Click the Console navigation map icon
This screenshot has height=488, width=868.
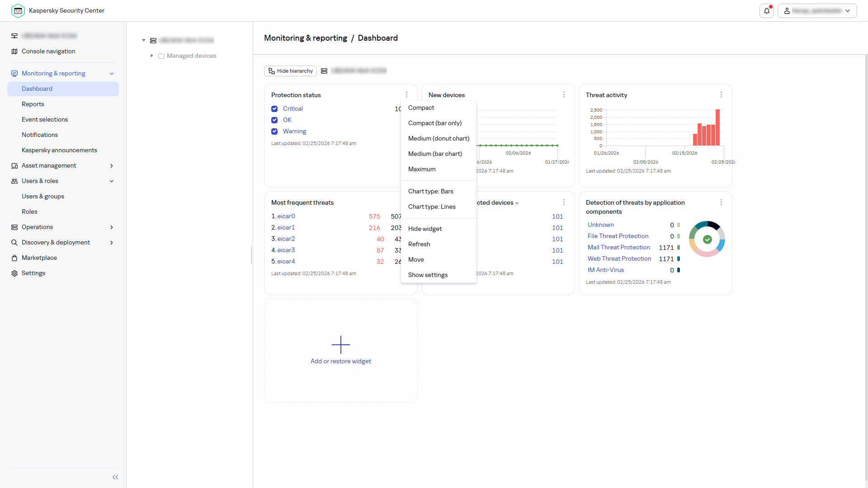click(x=14, y=52)
